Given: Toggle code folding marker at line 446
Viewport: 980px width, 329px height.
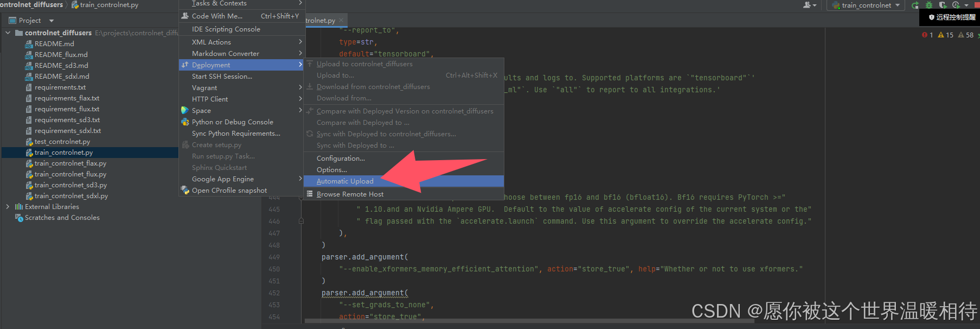Looking at the screenshot, I should 301,222.
